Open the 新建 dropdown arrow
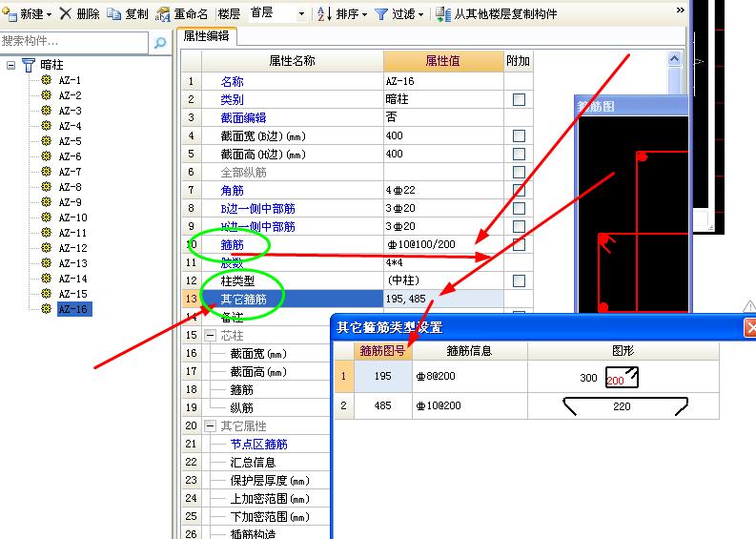756x539 pixels. (50, 15)
